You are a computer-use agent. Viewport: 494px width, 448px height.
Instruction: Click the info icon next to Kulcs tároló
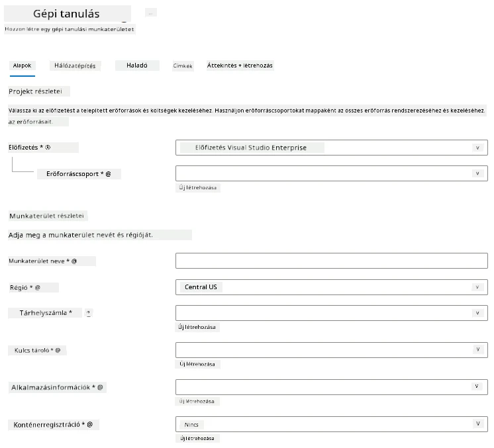click(58, 350)
